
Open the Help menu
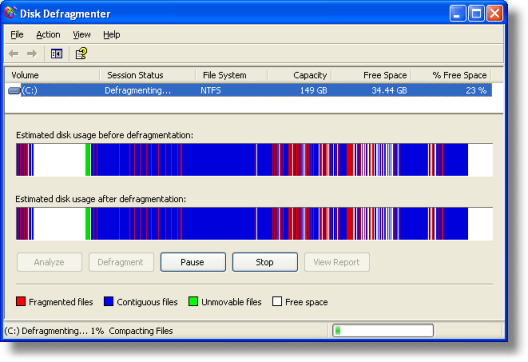tap(111, 35)
